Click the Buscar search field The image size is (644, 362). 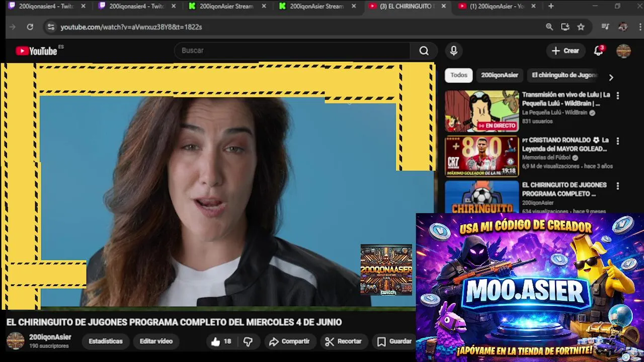(293, 50)
